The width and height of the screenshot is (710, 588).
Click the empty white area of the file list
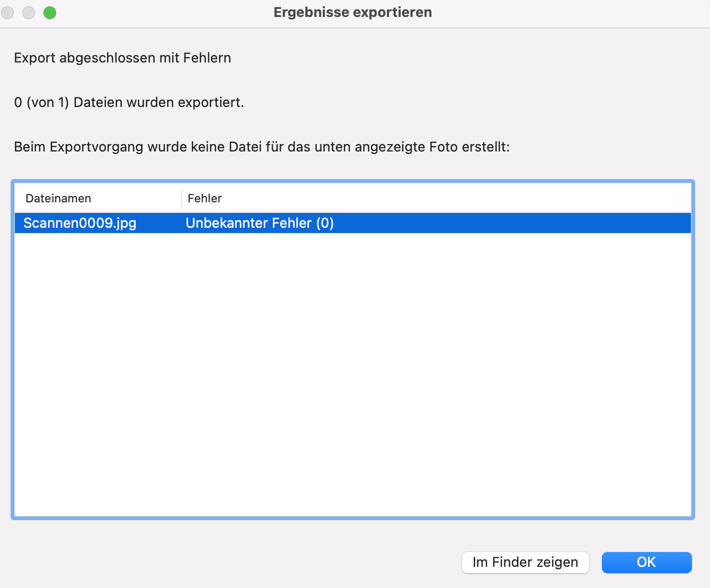[353, 371]
